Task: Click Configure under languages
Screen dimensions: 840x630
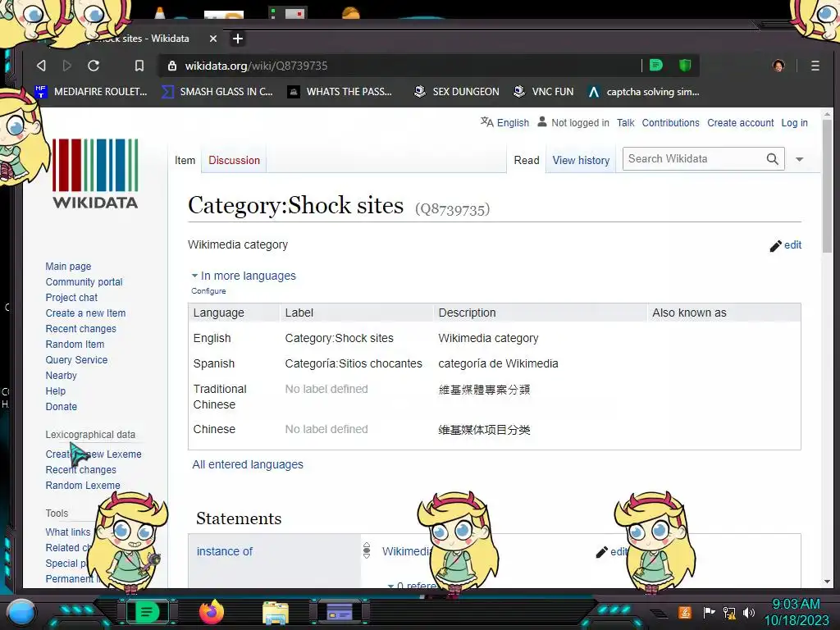Action: [x=208, y=291]
